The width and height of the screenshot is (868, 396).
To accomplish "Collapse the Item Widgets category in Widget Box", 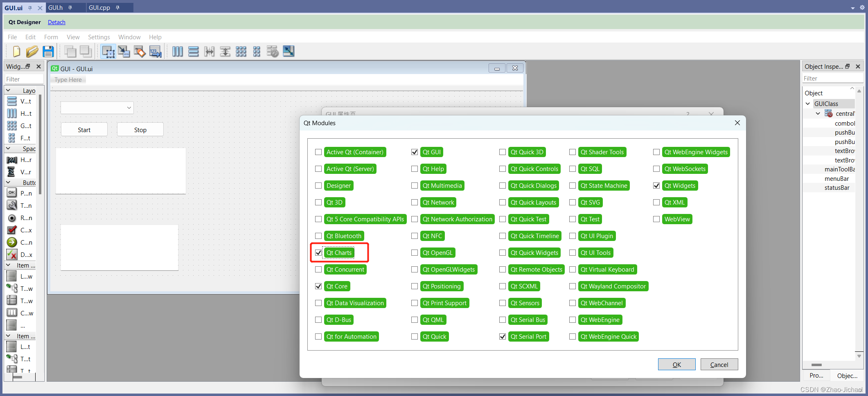I will 8,336.
